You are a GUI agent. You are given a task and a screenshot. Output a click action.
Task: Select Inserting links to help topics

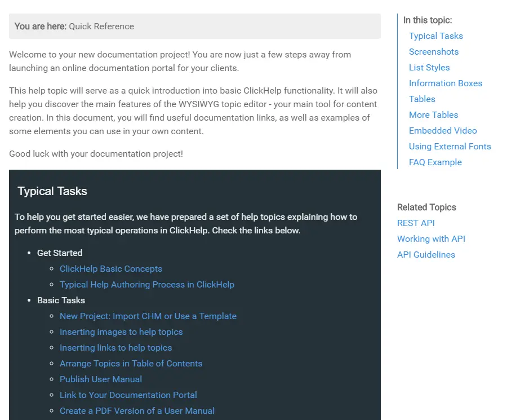(115, 348)
